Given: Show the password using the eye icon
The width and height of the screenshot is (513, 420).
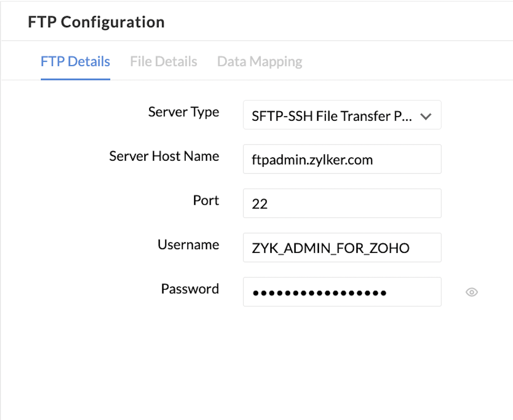Looking at the screenshot, I should pyautogui.click(x=471, y=292).
